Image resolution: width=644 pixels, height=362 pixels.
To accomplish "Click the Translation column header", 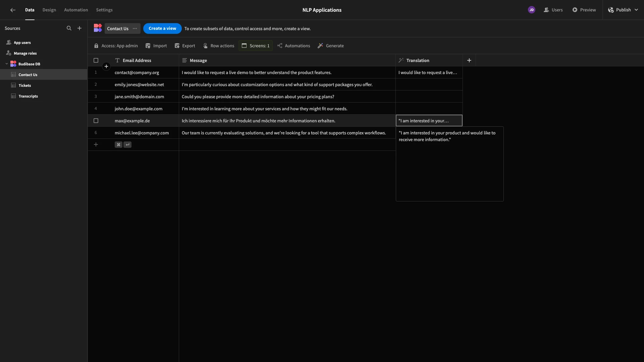I will pyautogui.click(x=429, y=61).
